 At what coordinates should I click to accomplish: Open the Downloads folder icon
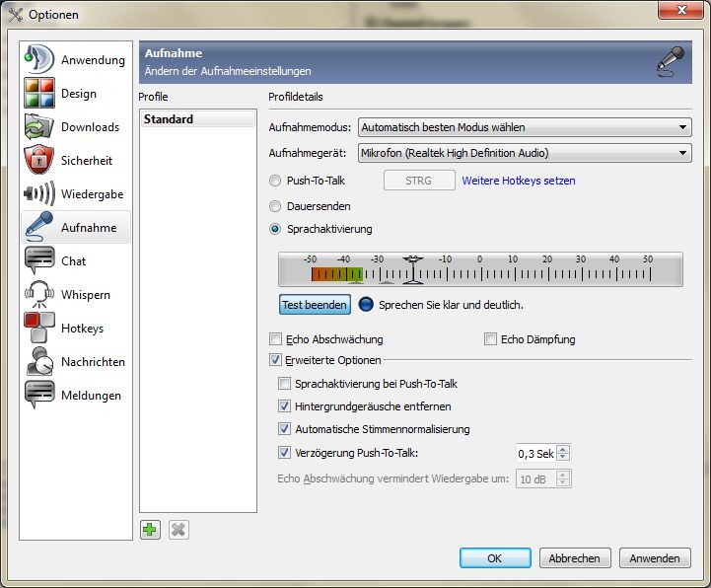[39, 126]
